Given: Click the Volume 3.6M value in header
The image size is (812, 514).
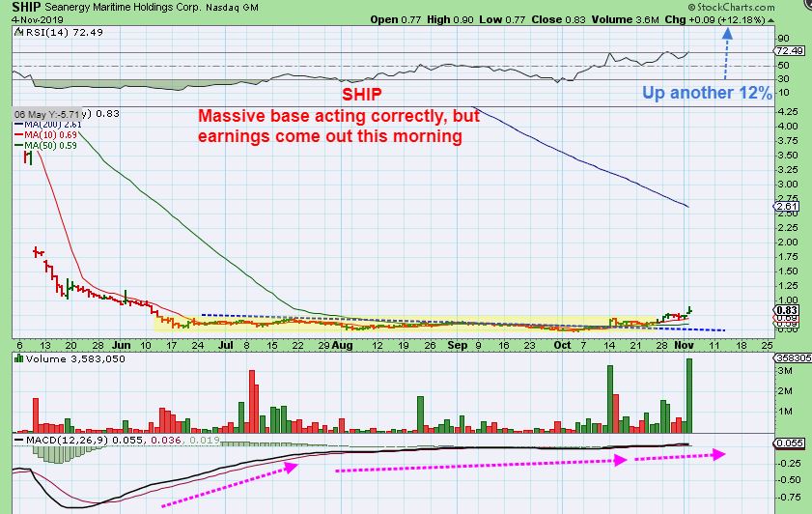Looking at the screenshot, I should point(625,19).
